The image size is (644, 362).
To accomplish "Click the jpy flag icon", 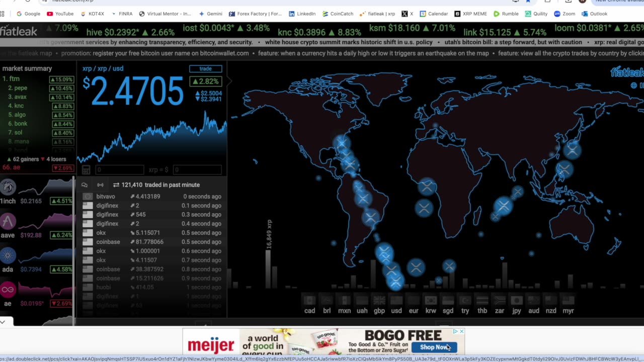I will tap(517, 300).
